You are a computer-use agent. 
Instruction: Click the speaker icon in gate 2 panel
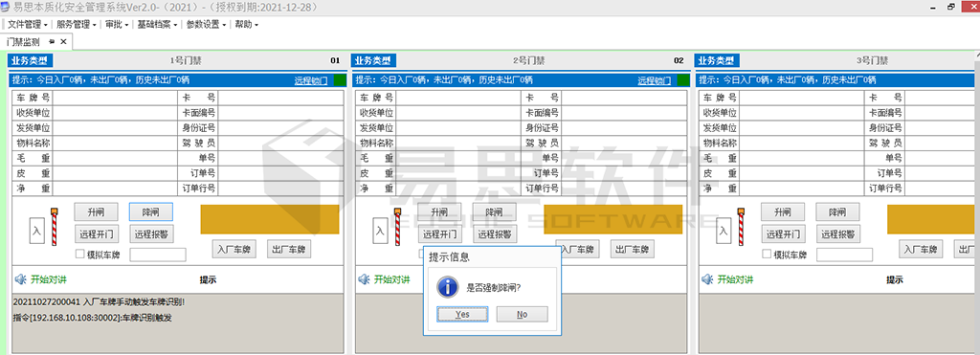363,279
